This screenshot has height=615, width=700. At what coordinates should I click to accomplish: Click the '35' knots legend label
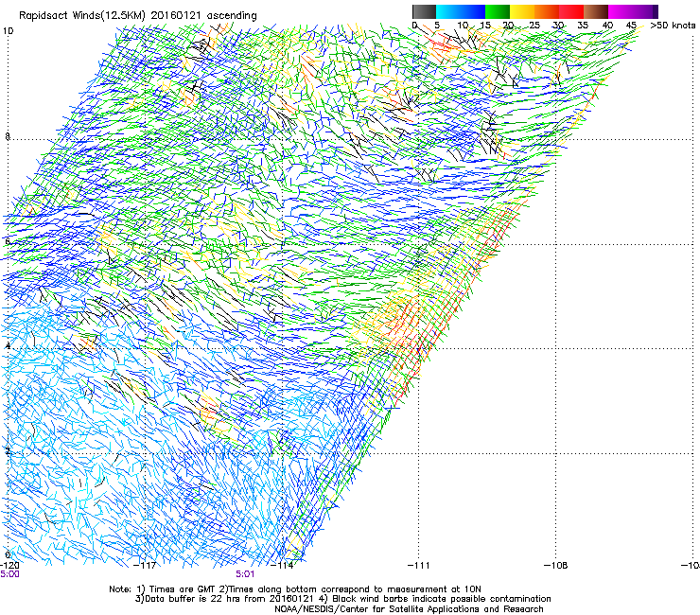[x=583, y=26]
